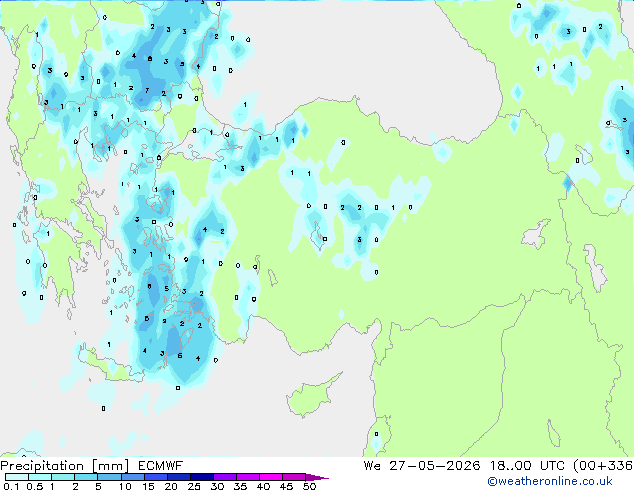Image resolution: width=634 pixels, height=490 pixels.
Task: Select the 0.1–0.5 mm legend color swatch
Action: tap(17, 477)
